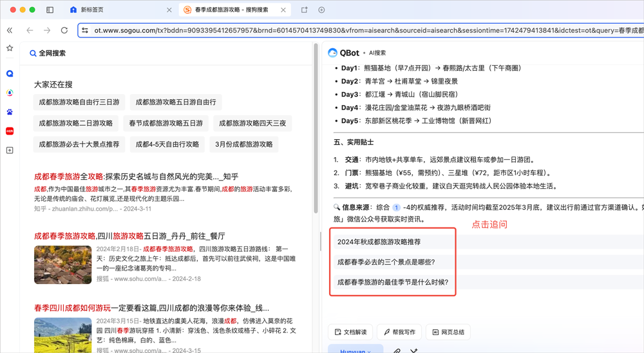The height and width of the screenshot is (353, 644).
Task: Switch to the 新标签页 tab
Action: (116, 10)
